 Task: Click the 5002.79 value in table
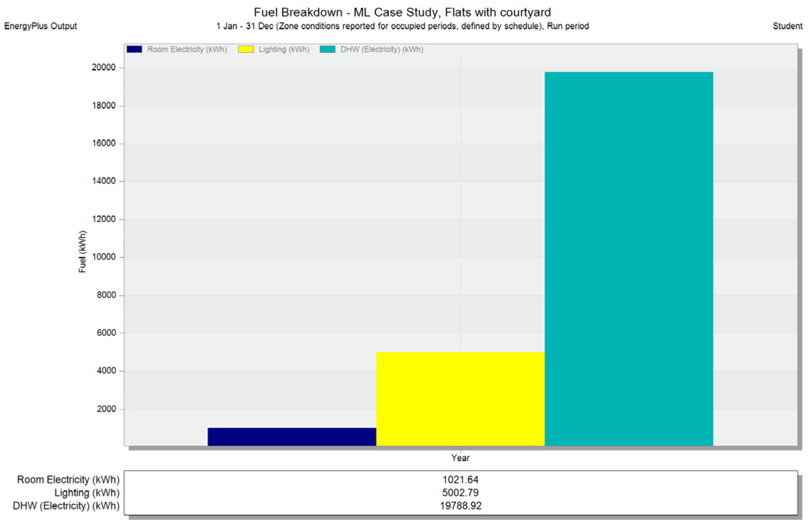tap(460, 492)
